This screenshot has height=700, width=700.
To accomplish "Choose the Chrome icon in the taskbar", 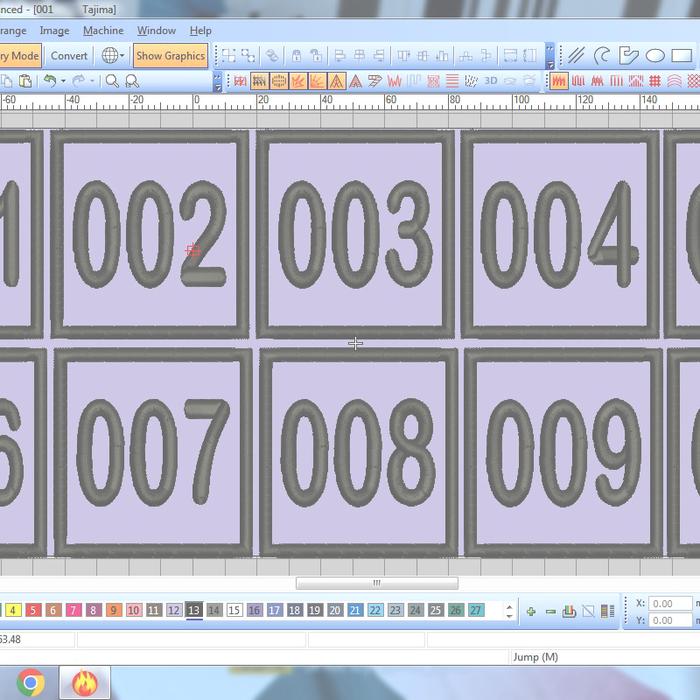I will click(30, 683).
